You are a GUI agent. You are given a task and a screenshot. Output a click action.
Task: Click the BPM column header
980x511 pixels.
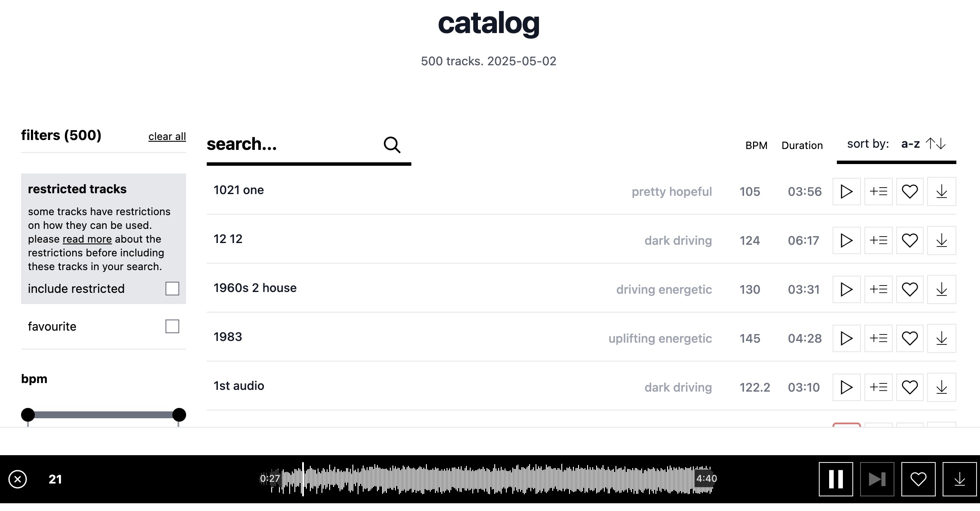tap(756, 146)
